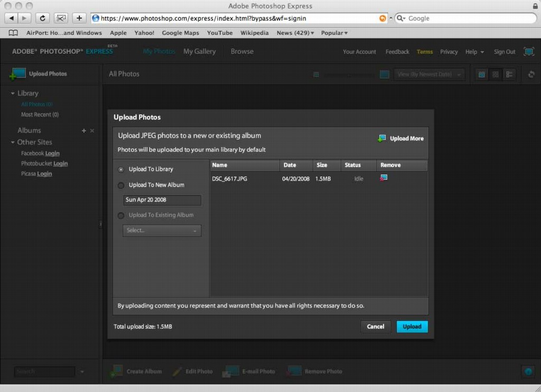
Task: Collapse the Library section in sidebar
Action: click(13, 94)
